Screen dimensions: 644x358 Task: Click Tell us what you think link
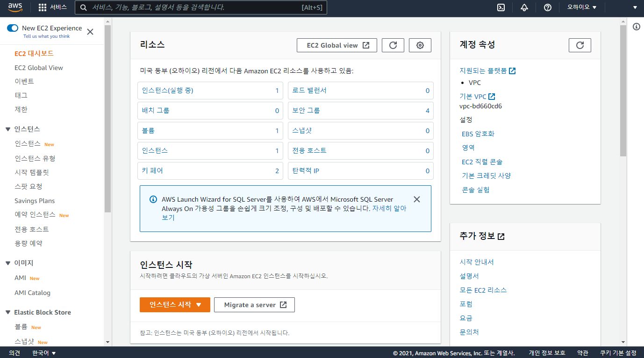click(47, 36)
